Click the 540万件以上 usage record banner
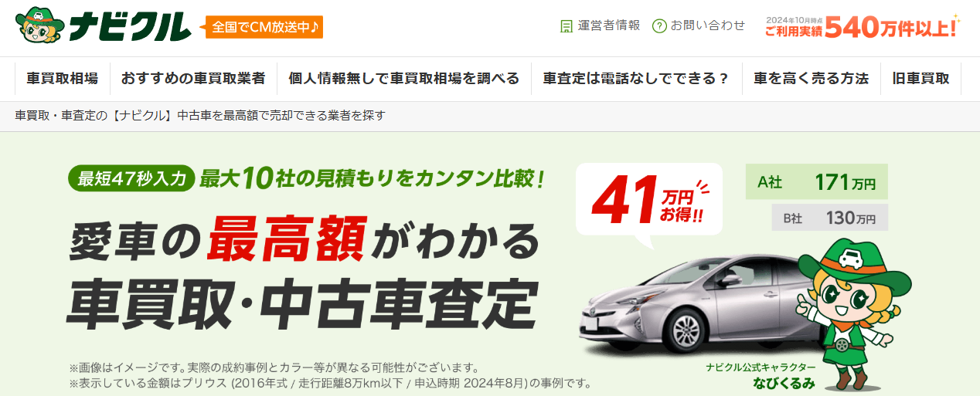 tap(862, 27)
